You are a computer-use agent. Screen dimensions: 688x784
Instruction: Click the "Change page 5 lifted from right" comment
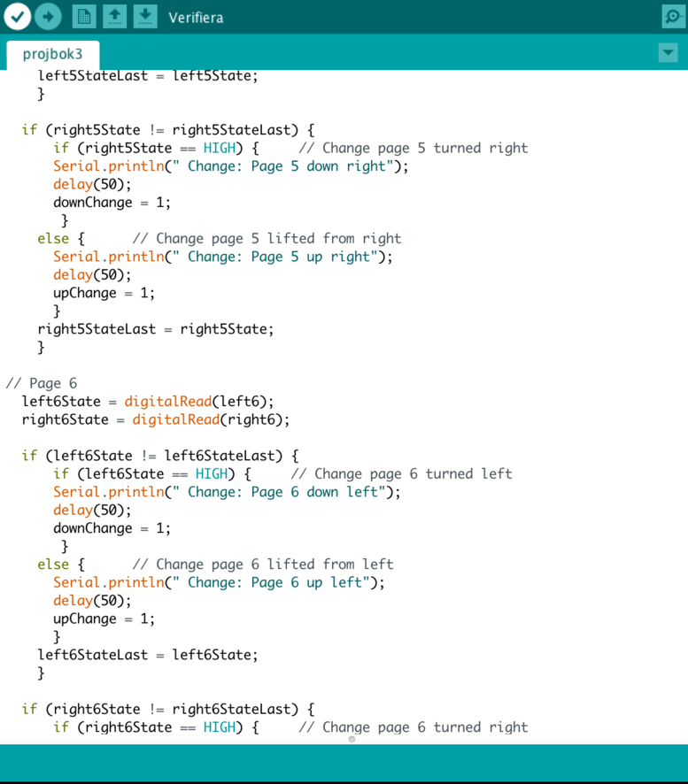click(x=266, y=239)
